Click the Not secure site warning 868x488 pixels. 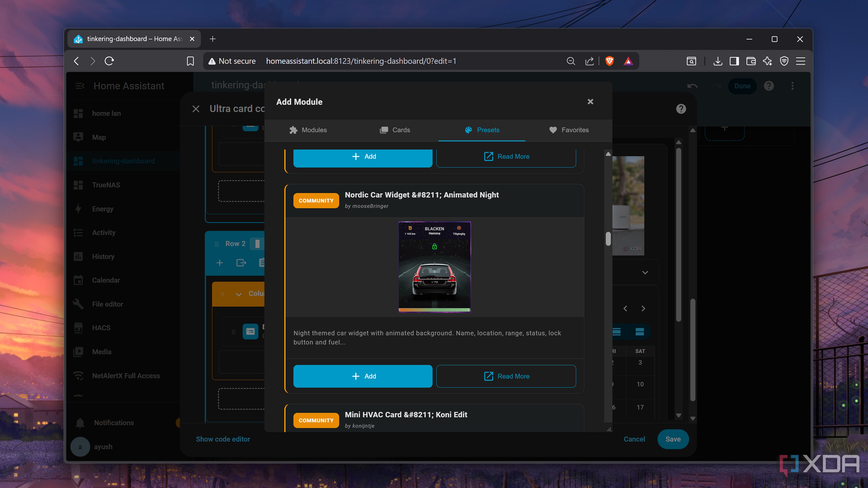coord(232,61)
